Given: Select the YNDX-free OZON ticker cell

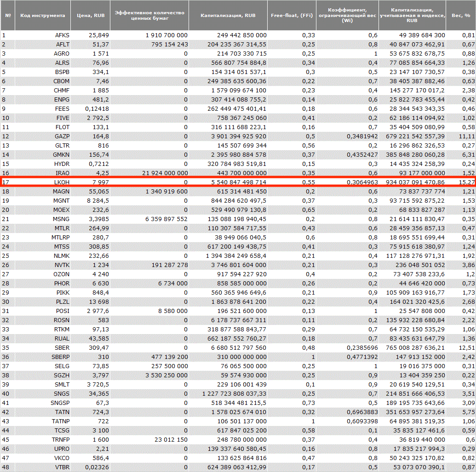Looking at the screenshot, I should pyautogui.click(x=62, y=274).
